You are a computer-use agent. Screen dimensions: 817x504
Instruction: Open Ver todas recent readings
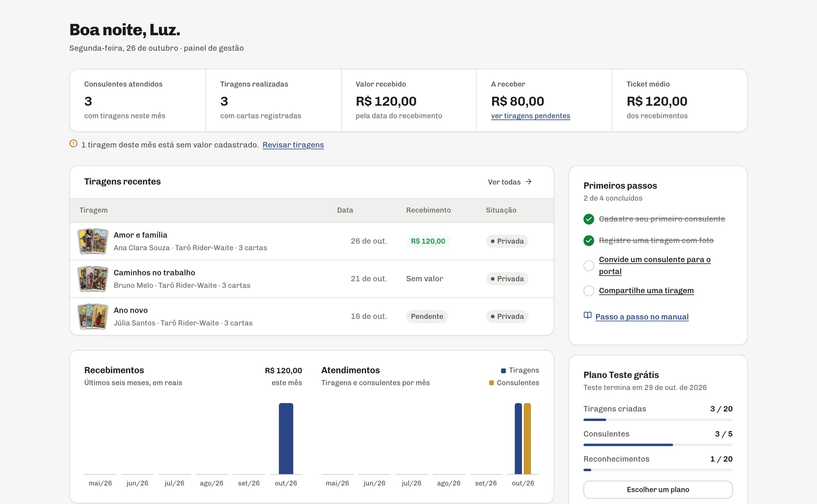(x=510, y=182)
